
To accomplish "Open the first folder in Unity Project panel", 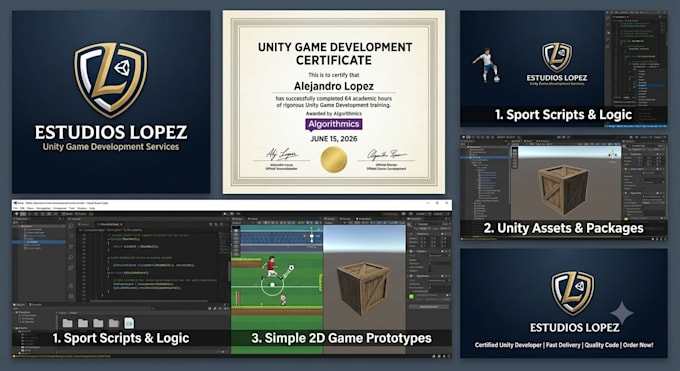I will pos(67,323).
